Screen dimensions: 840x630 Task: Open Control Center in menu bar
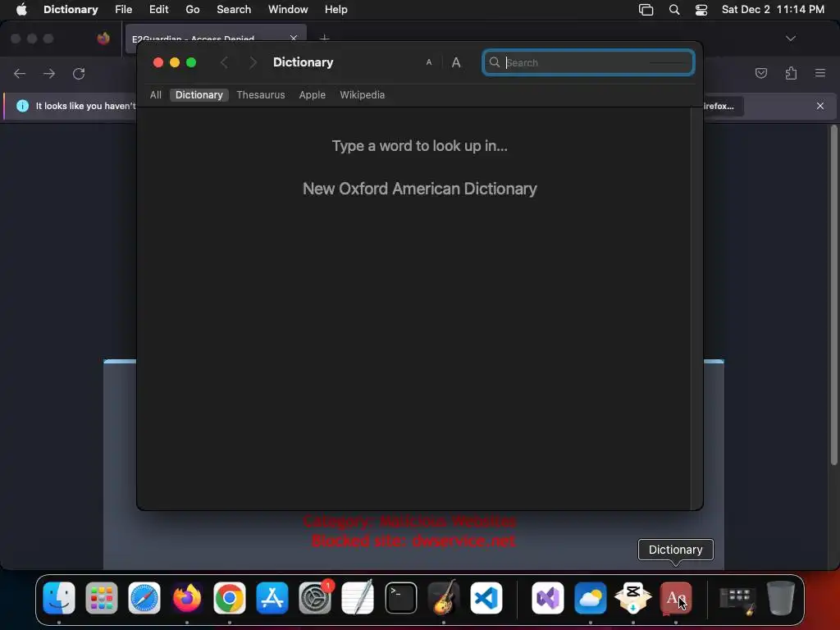click(x=701, y=10)
